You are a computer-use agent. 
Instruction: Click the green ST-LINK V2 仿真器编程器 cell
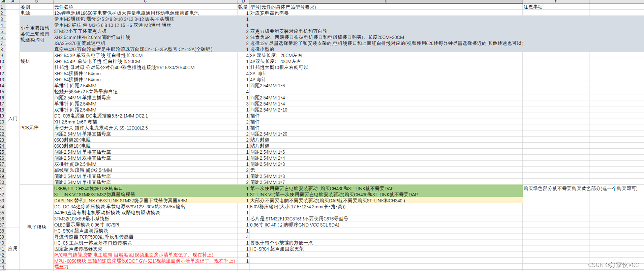(145, 194)
